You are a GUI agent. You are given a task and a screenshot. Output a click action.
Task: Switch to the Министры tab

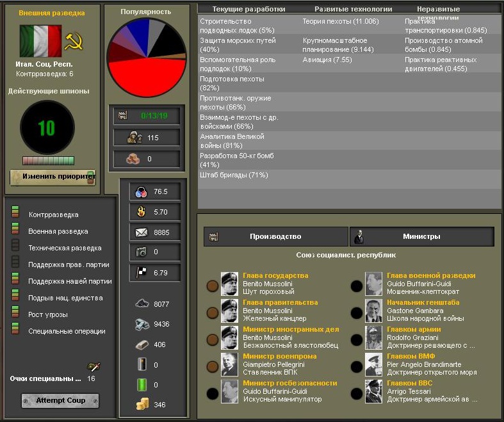point(421,236)
